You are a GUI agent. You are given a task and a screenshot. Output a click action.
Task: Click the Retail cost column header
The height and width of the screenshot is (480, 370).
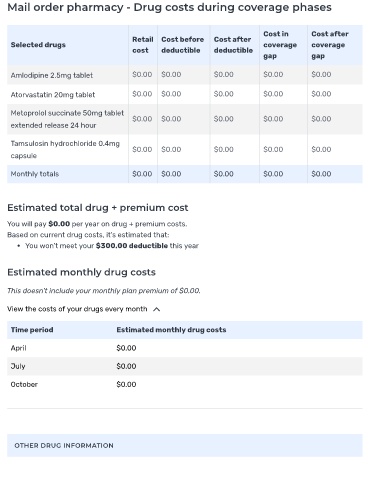pos(143,45)
